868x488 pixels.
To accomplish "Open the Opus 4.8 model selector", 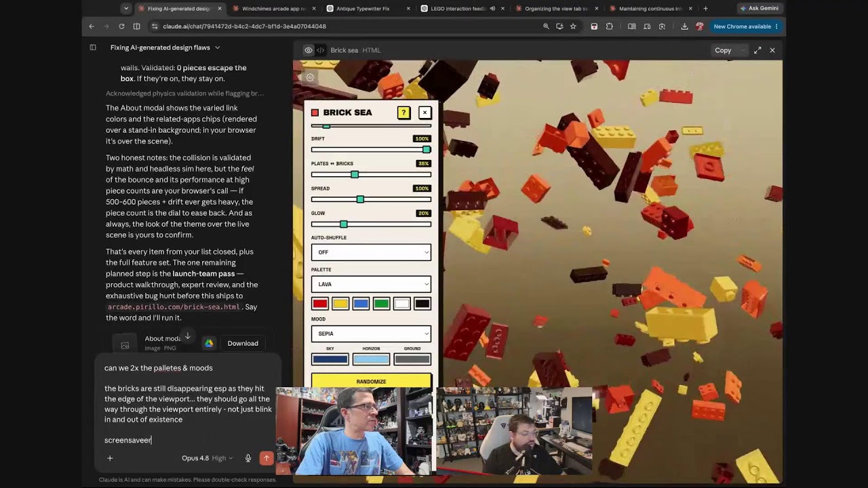I will (x=207, y=458).
